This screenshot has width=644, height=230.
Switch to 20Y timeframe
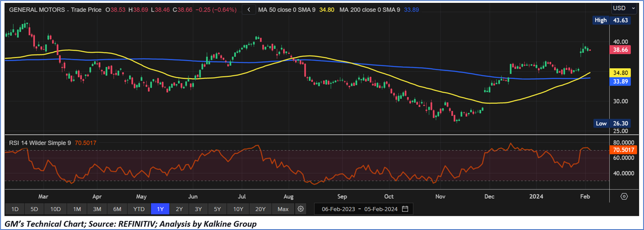260,209
